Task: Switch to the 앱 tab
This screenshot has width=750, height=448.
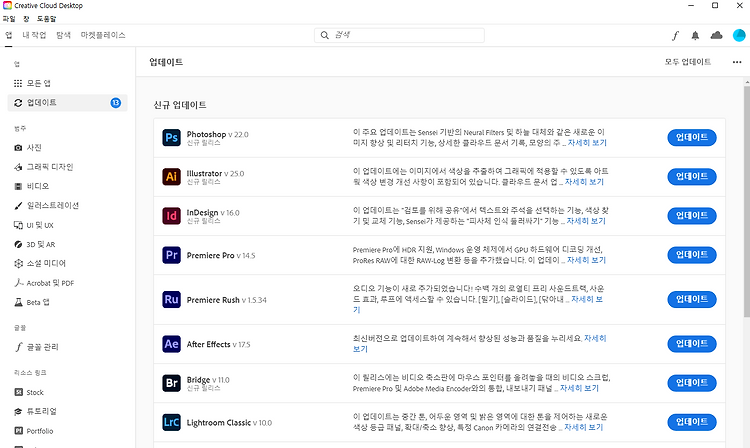Action: pyautogui.click(x=9, y=35)
